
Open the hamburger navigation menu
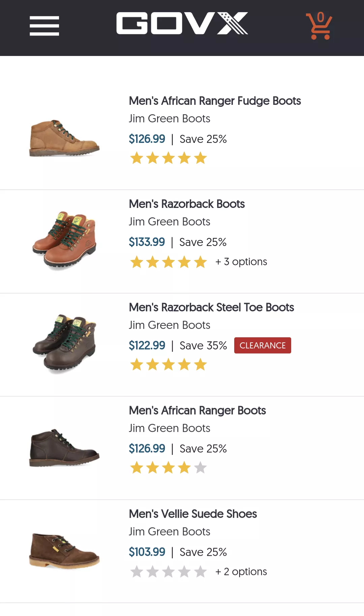tap(44, 26)
